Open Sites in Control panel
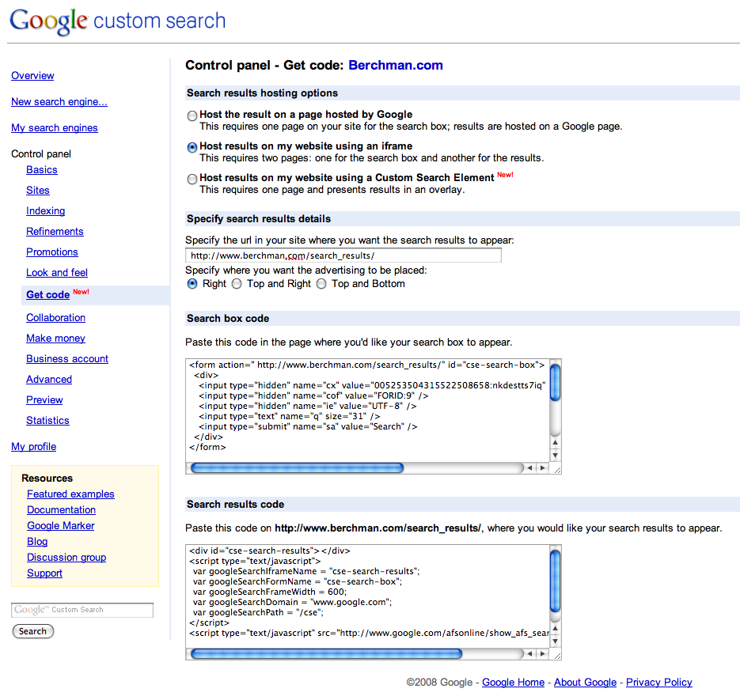Viewport: 740px width, 700px height. click(38, 190)
